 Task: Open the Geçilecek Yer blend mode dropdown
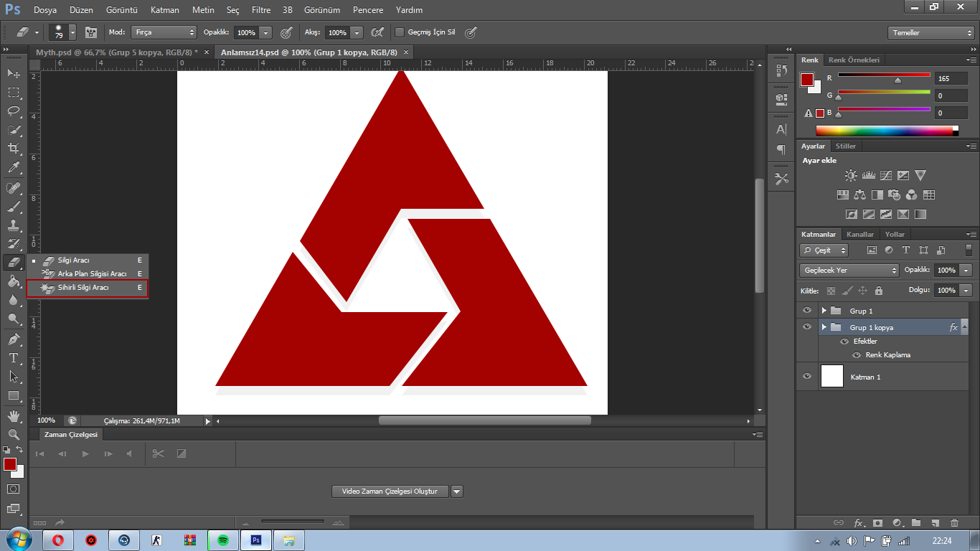[849, 270]
